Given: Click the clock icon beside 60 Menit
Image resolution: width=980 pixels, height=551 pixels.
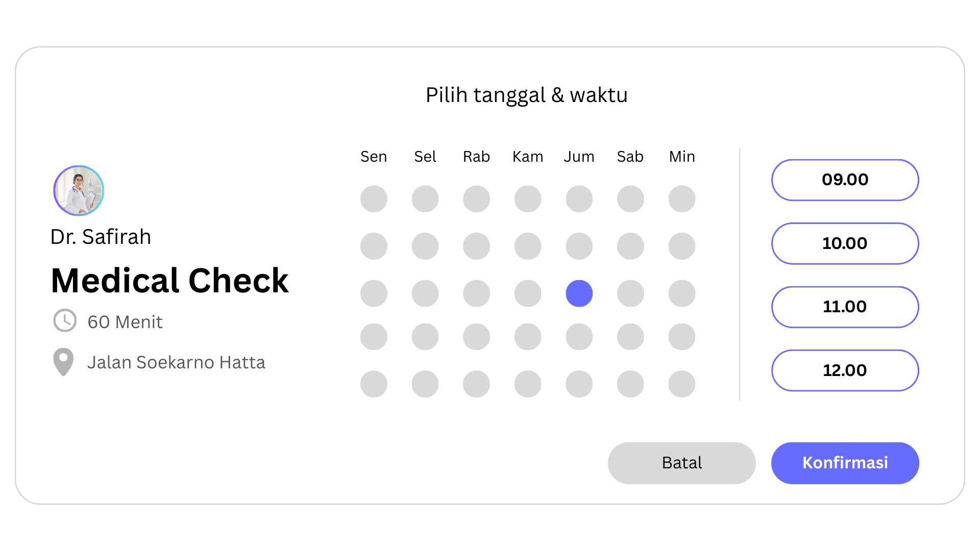Looking at the screenshot, I should tap(65, 320).
